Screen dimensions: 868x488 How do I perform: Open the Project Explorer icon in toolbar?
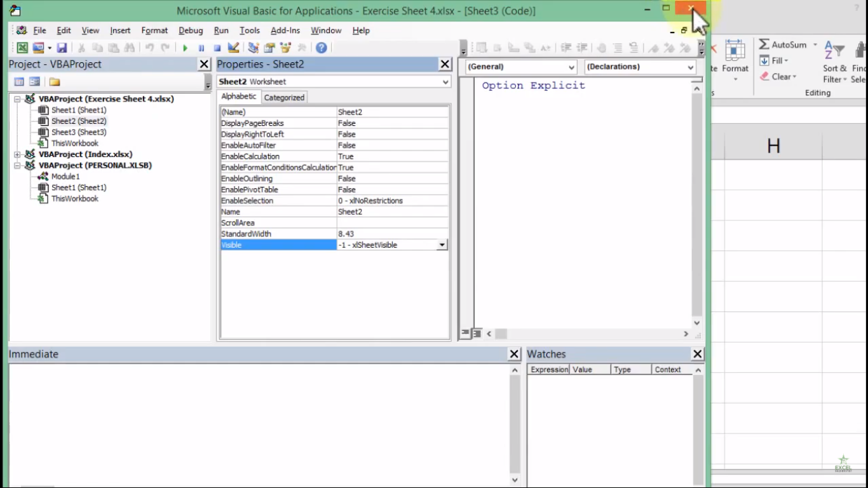click(x=254, y=48)
